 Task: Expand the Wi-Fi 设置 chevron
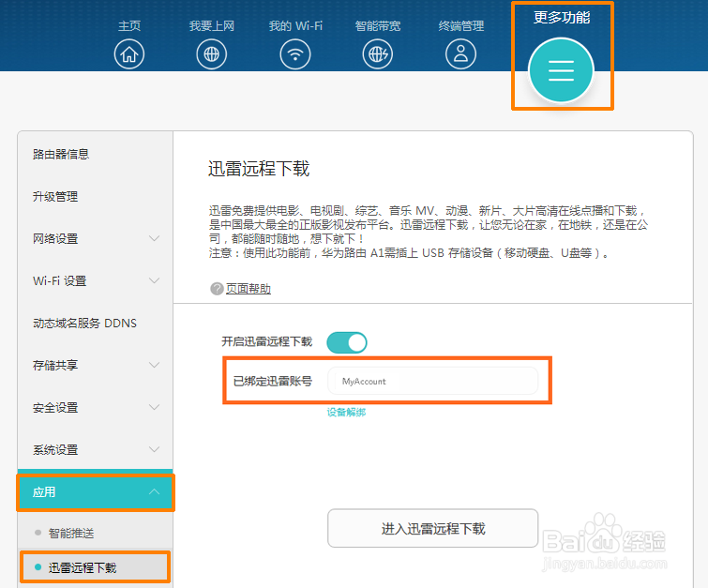pyautogui.click(x=155, y=281)
